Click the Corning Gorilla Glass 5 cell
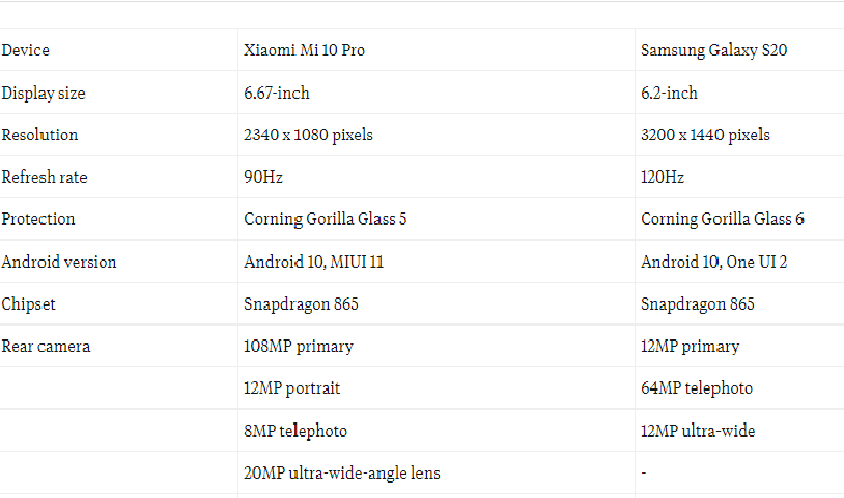844x498 pixels. 325,219
